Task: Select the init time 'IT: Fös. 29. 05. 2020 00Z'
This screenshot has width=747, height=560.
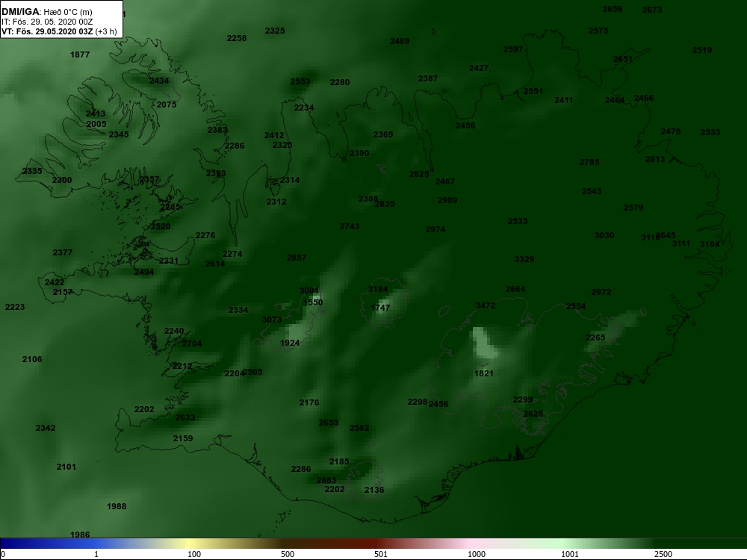Action: [46, 22]
